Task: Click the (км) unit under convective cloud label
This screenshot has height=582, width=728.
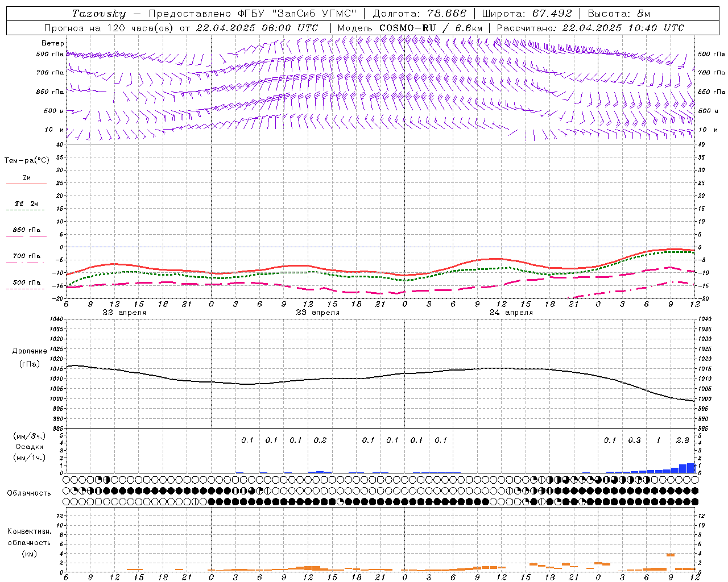Action: point(29,554)
